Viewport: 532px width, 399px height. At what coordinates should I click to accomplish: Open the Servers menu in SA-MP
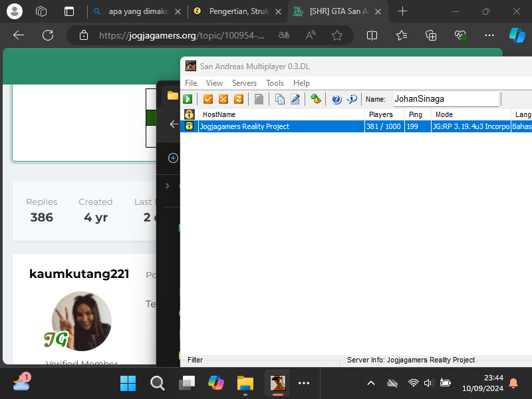[x=244, y=83]
